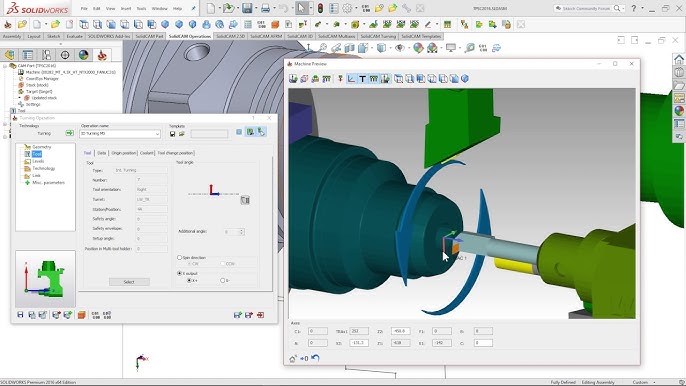Open the ConfigurationManager tab icon

click(46, 55)
